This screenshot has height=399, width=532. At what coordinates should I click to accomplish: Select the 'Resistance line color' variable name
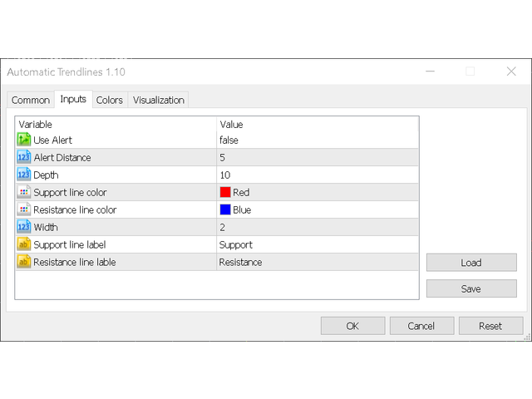pos(75,209)
